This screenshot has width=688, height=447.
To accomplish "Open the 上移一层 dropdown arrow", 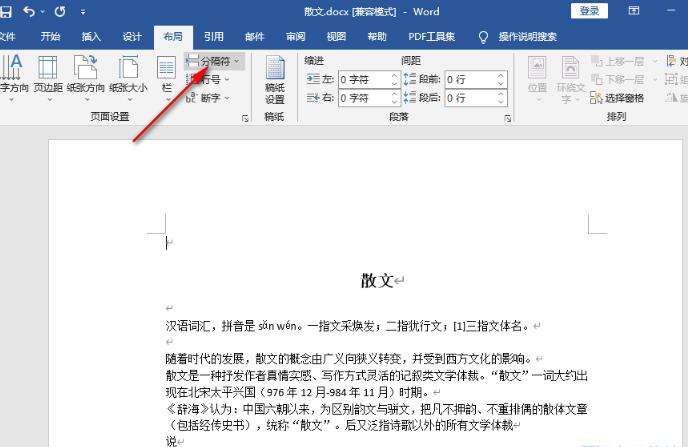I will (655, 61).
